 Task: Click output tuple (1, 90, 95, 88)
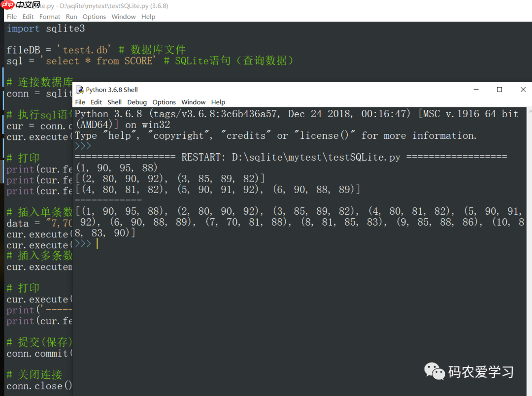click(117, 167)
